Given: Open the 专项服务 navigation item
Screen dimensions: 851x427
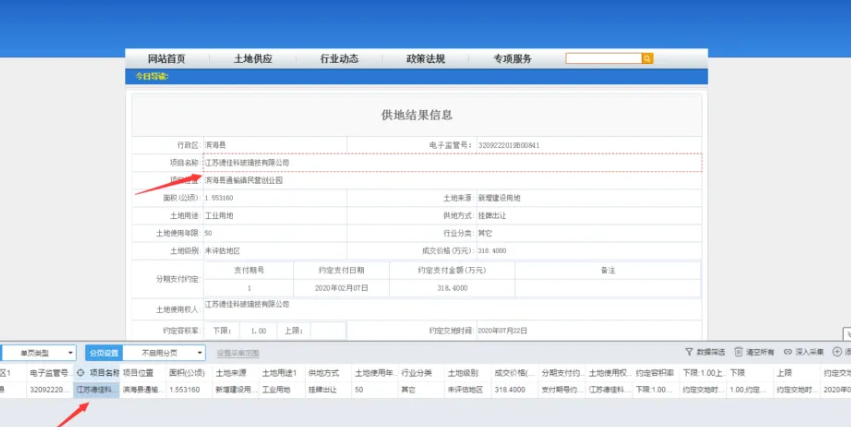Looking at the screenshot, I should [x=512, y=59].
